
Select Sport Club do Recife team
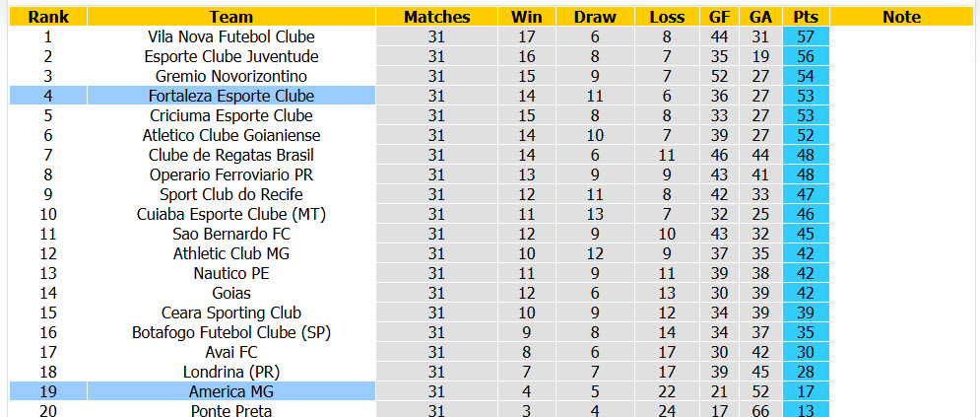click(231, 194)
